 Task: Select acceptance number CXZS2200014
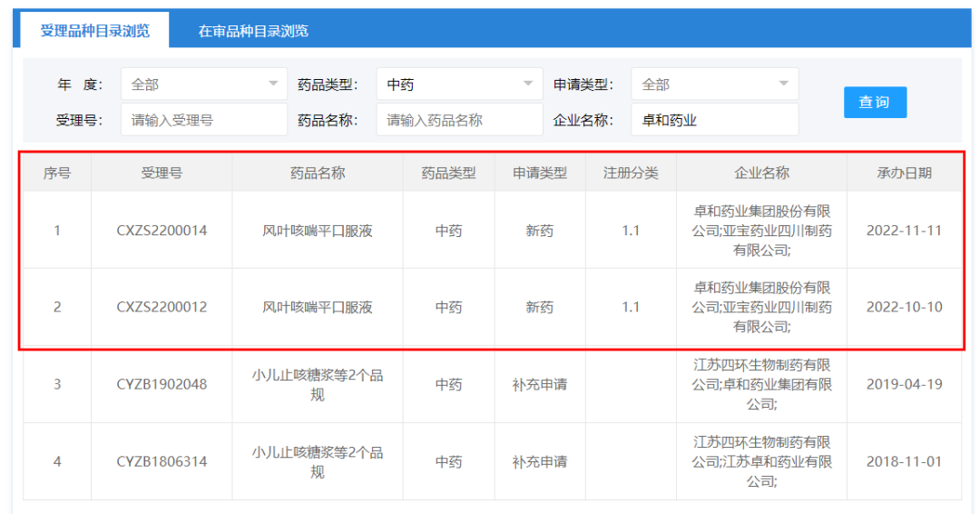click(x=162, y=231)
